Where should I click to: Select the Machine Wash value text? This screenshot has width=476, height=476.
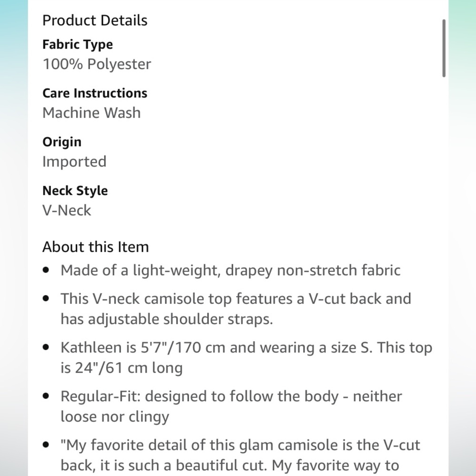click(x=91, y=113)
